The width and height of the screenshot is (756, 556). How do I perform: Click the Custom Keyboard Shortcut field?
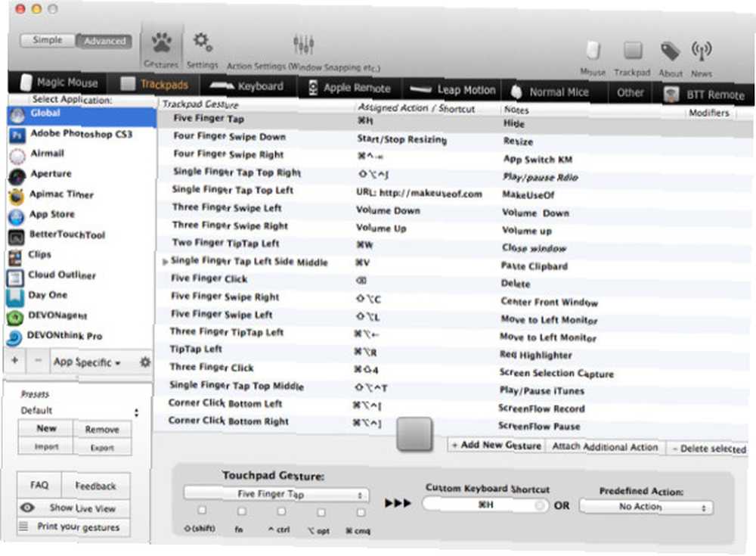point(485,505)
